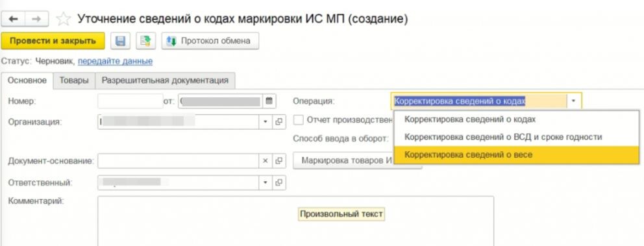
Task: Clear the Документ-основание field with the X
Action: (x=266, y=161)
